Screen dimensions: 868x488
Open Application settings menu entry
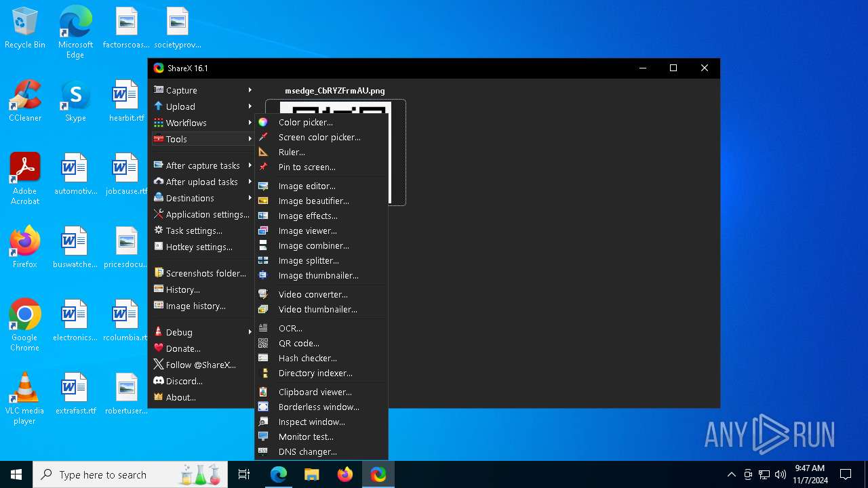point(202,214)
